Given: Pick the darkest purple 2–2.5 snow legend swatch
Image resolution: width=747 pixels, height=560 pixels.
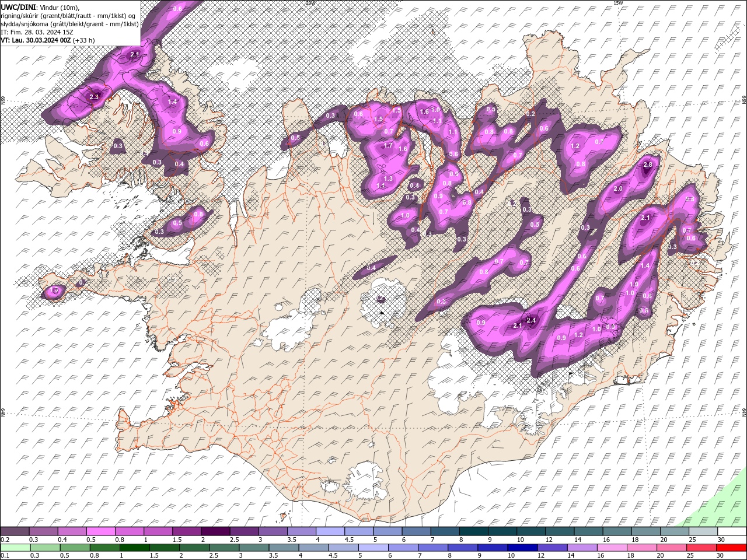Looking at the screenshot, I should coord(215,531).
